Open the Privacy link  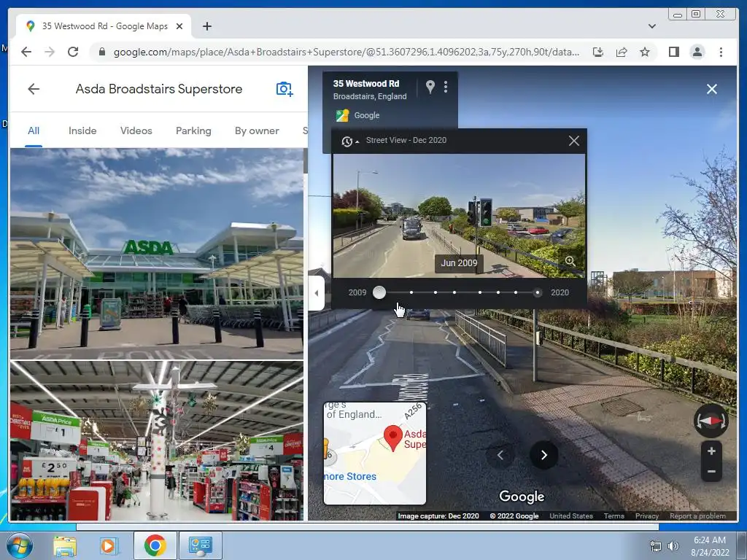point(646,516)
